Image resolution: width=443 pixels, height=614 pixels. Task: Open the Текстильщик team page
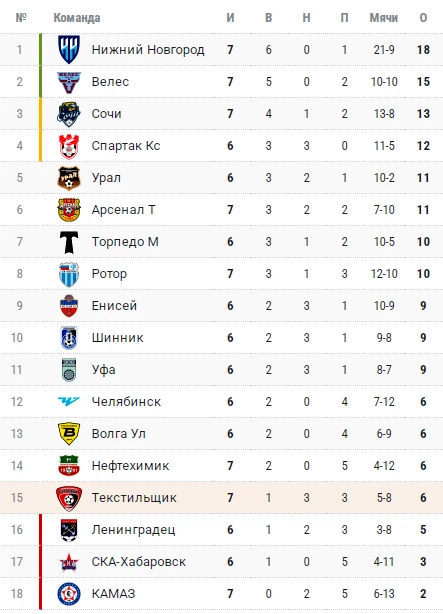134,498
